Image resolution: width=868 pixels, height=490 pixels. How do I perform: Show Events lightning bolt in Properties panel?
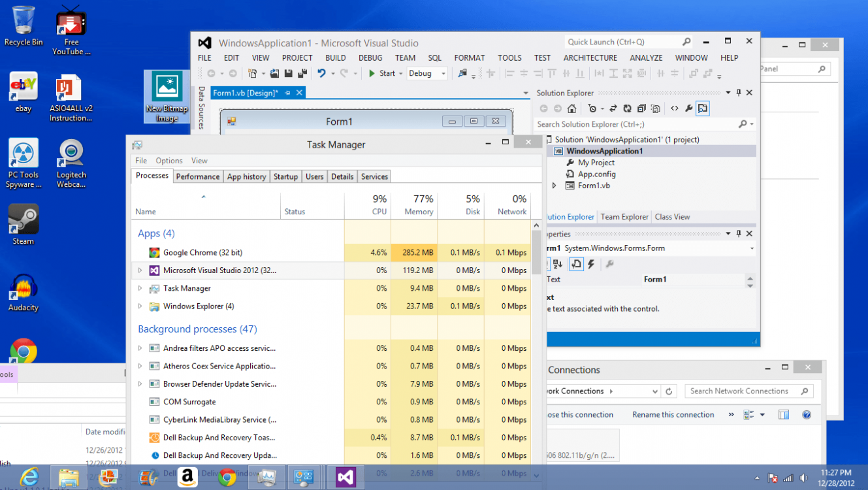591,264
